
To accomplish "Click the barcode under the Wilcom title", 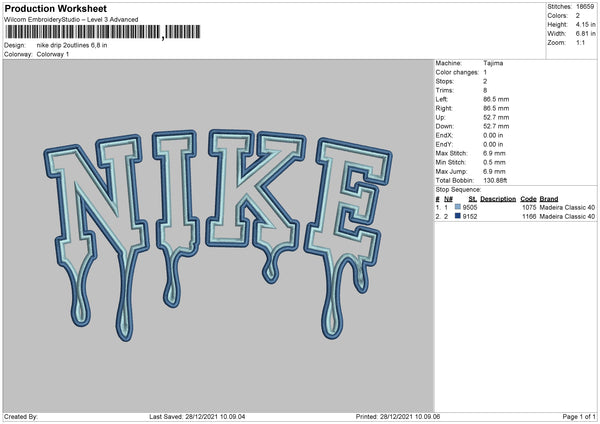I will (103, 32).
